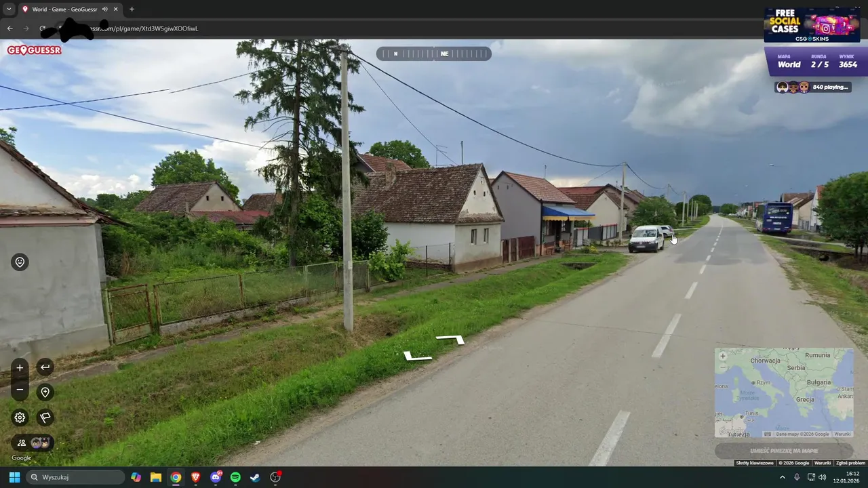Image resolution: width=868 pixels, height=488 pixels.
Task: Click the Wynik 3654 score
Action: (848, 62)
